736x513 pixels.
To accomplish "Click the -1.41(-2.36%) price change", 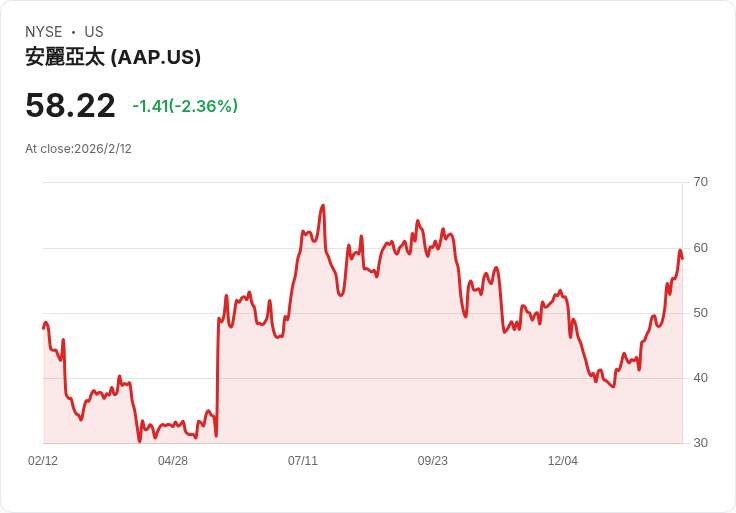I will click(x=185, y=106).
